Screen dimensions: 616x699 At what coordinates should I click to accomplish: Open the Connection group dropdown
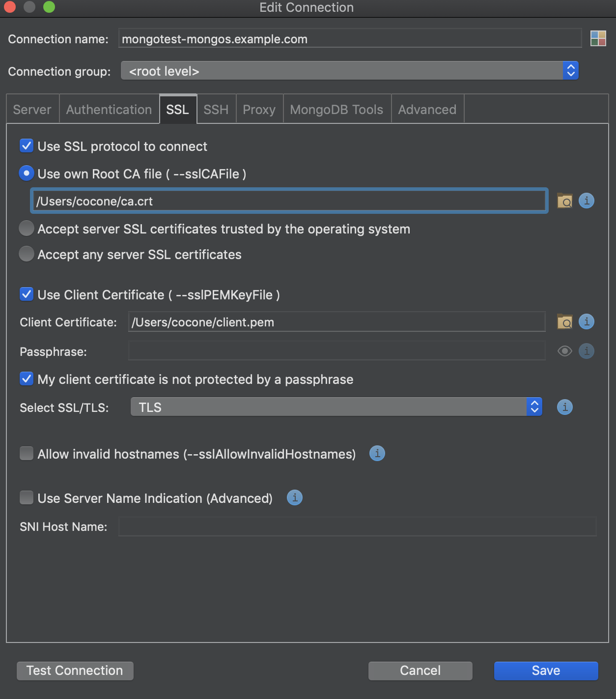[350, 71]
